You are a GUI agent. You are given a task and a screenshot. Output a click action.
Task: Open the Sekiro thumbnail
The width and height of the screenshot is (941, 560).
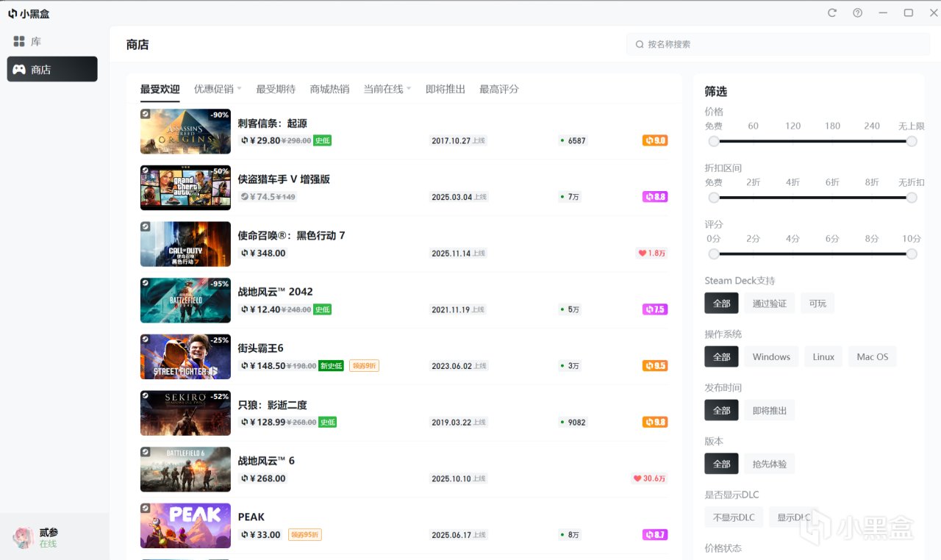[x=185, y=413]
